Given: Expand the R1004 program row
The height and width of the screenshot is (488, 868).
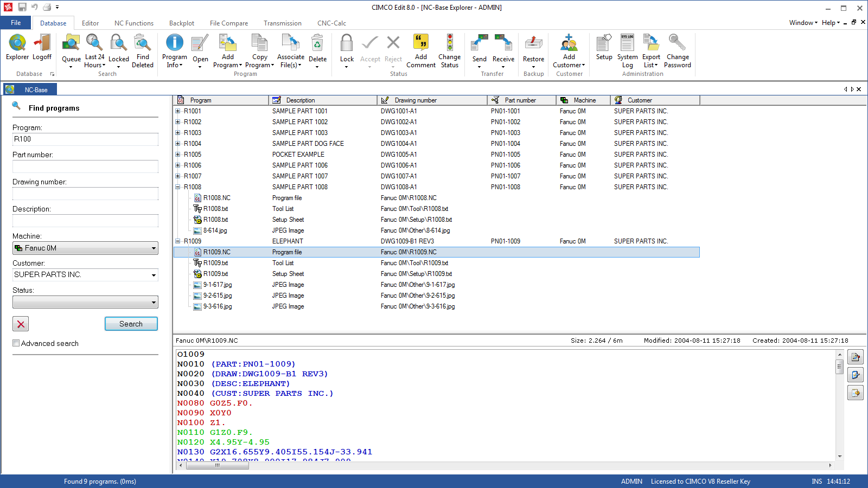Looking at the screenshot, I should (177, 144).
